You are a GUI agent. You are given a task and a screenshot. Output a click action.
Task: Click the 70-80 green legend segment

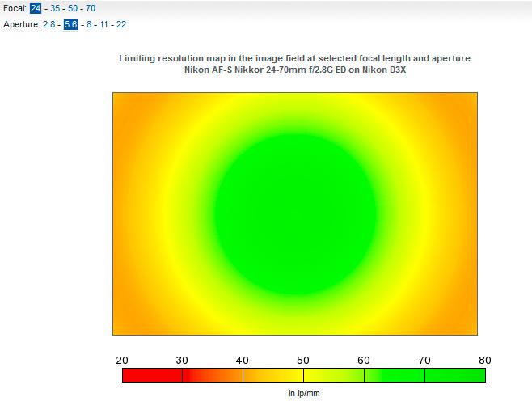(x=455, y=375)
